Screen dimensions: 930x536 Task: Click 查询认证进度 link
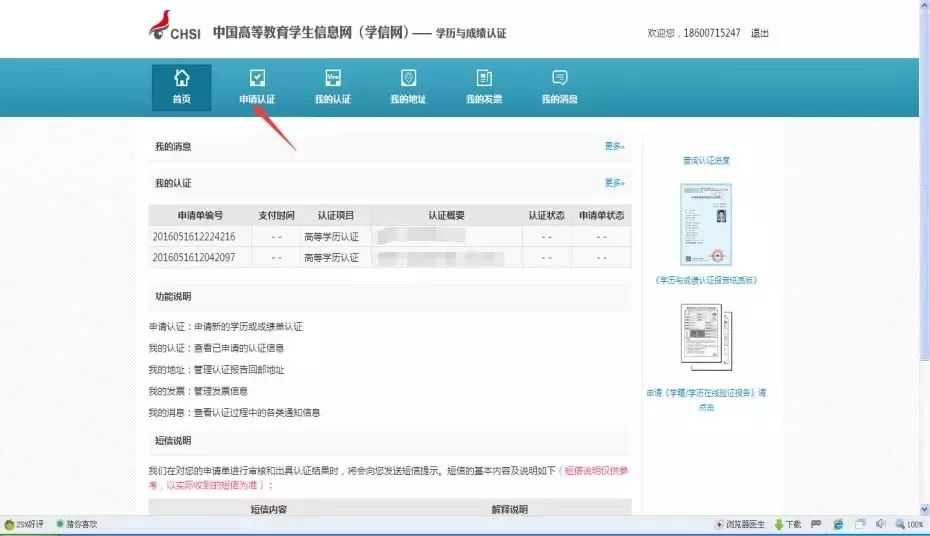point(706,160)
